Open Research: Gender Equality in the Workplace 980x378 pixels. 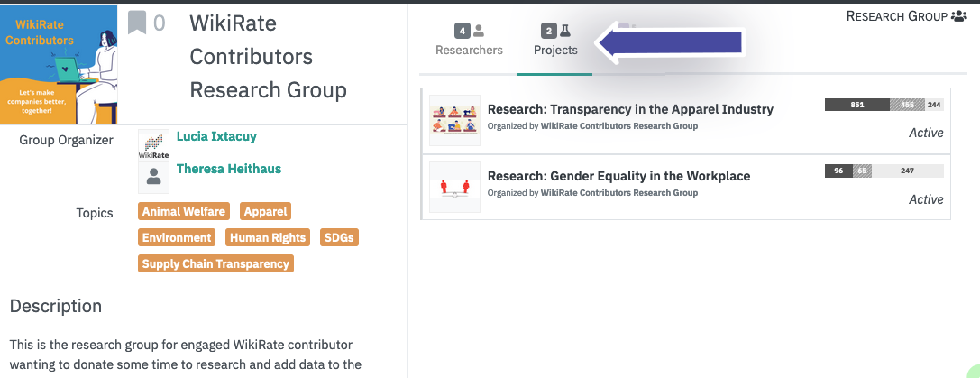point(618,177)
